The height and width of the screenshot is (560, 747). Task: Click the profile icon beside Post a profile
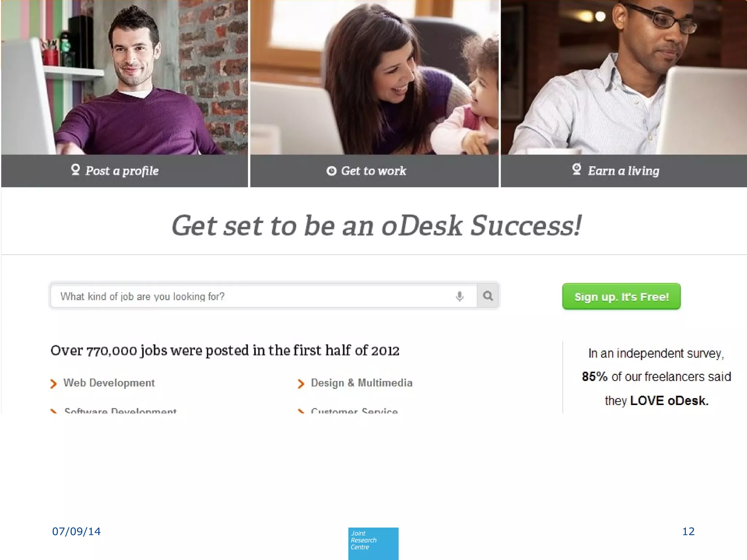[x=76, y=170]
